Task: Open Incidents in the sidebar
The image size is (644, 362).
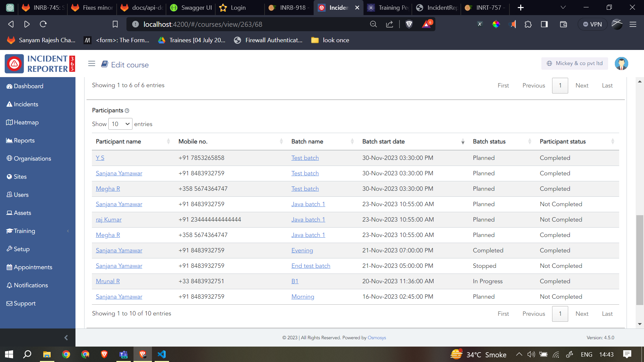Action: tap(26, 104)
